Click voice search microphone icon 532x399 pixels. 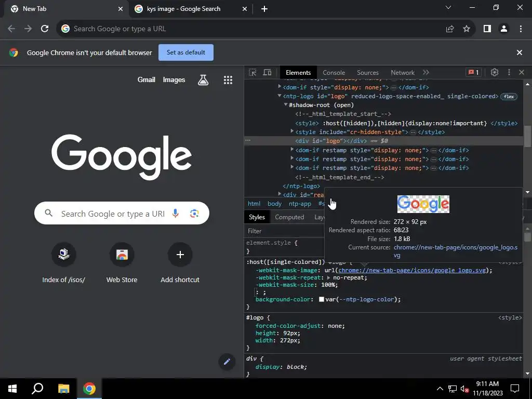(176, 214)
